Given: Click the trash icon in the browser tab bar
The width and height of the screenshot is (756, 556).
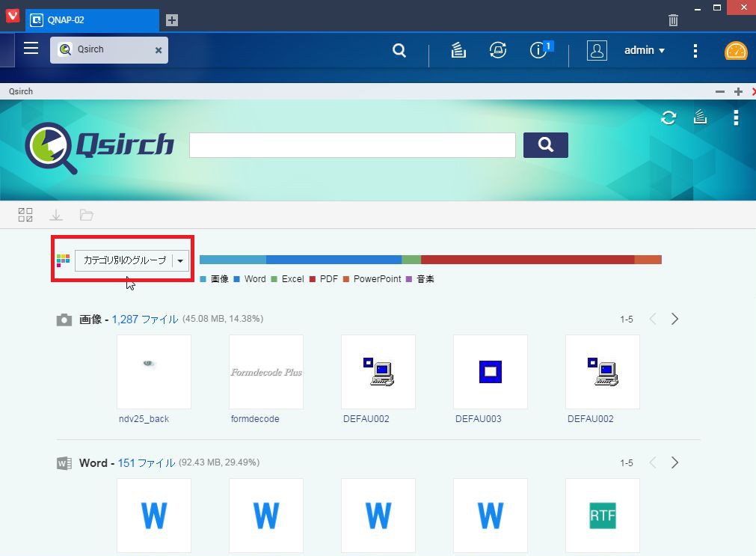Looking at the screenshot, I should (673, 19).
